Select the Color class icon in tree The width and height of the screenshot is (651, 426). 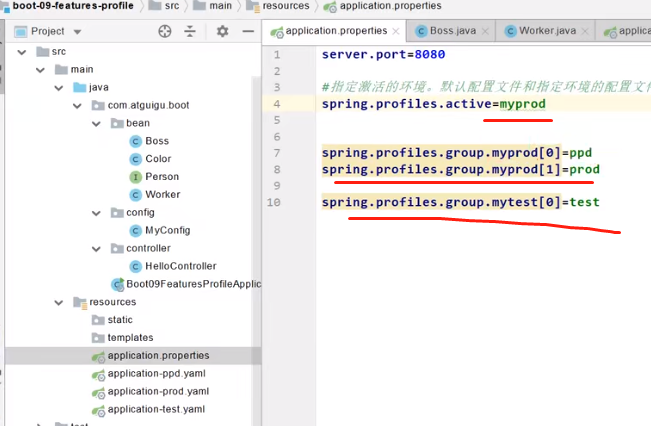click(135, 159)
